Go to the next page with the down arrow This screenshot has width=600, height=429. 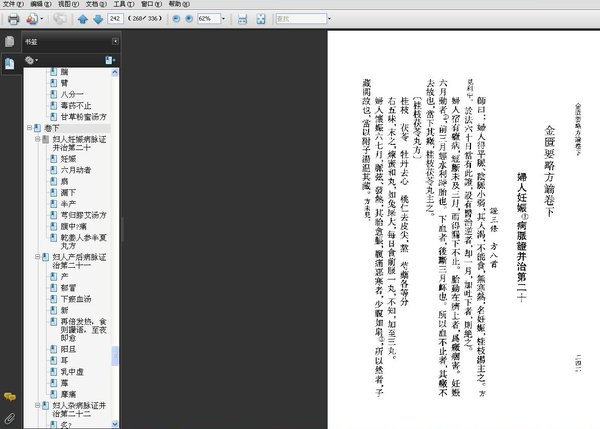[98, 19]
